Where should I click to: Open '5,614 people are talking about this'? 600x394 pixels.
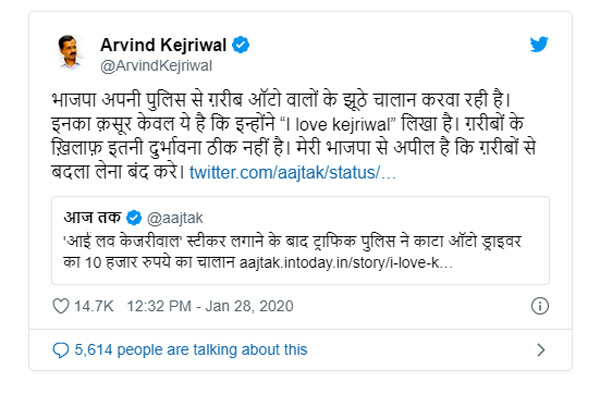click(x=191, y=350)
